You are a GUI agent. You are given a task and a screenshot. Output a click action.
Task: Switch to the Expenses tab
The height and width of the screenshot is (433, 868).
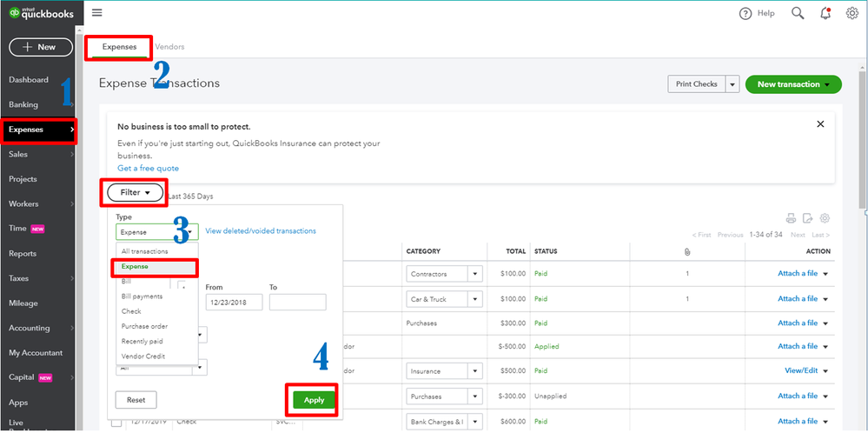[x=119, y=47]
